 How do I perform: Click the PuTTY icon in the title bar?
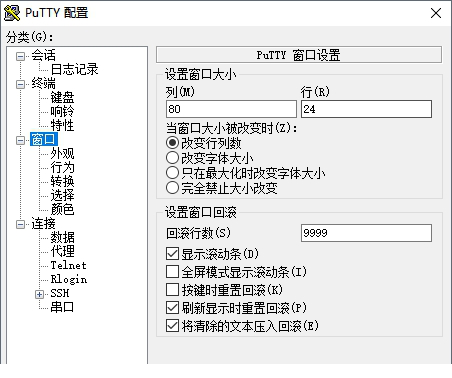point(12,13)
